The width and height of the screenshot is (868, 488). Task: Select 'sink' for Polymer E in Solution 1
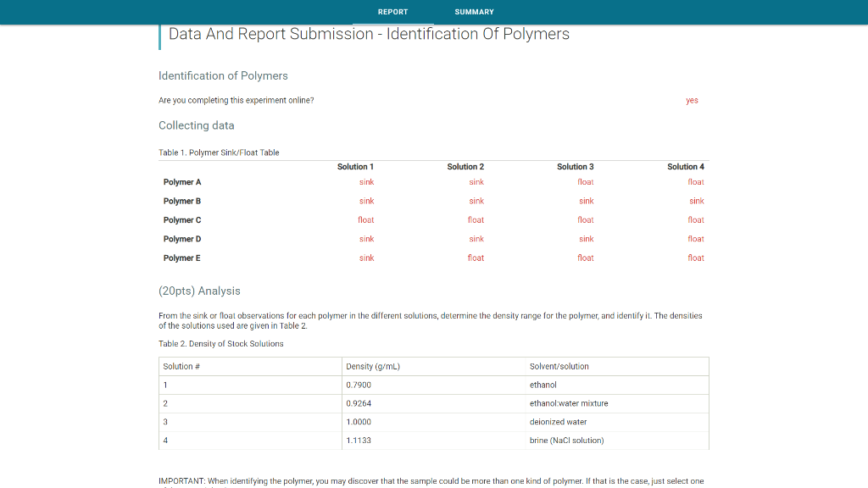click(366, 258)
